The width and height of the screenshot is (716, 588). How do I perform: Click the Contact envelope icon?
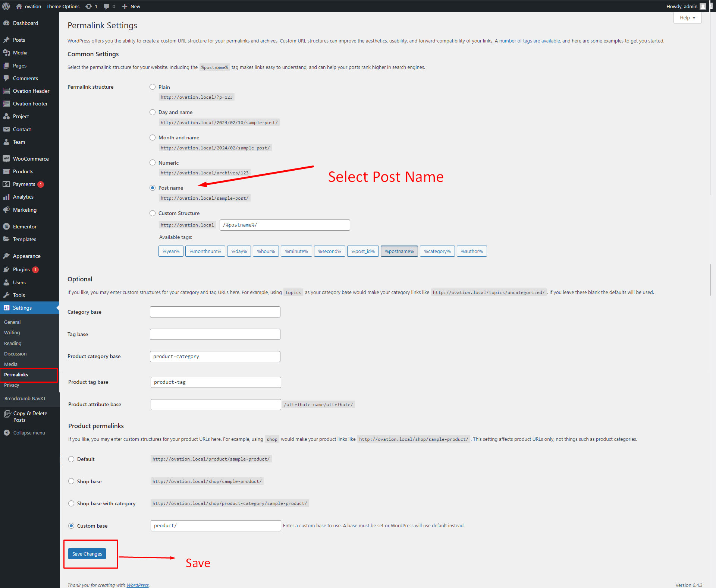click(6, 129)
